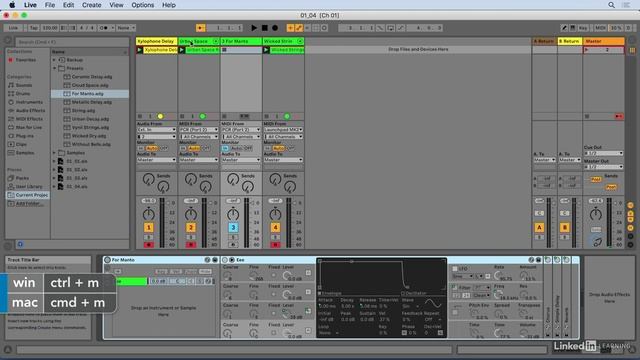Image resolution: width=640 pixels, height=360 pixels.
Task: Toggle track 2 activator button
Action: tap(191, 227)
